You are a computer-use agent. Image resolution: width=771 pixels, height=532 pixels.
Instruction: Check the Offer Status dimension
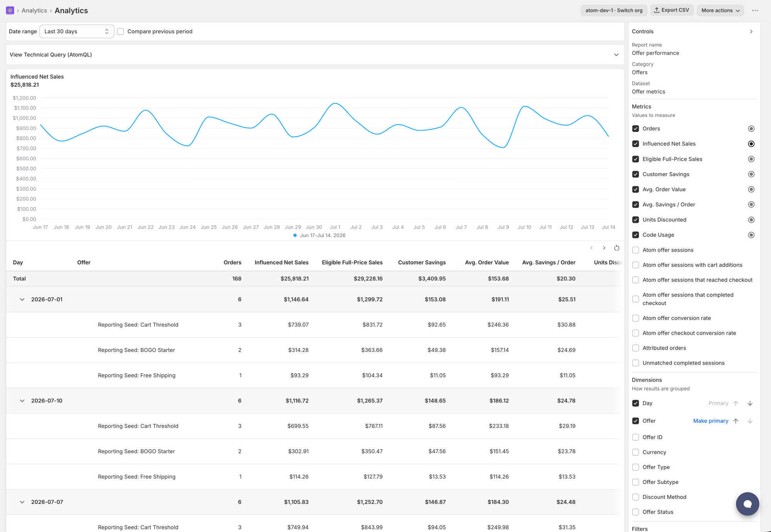point(636,512)
